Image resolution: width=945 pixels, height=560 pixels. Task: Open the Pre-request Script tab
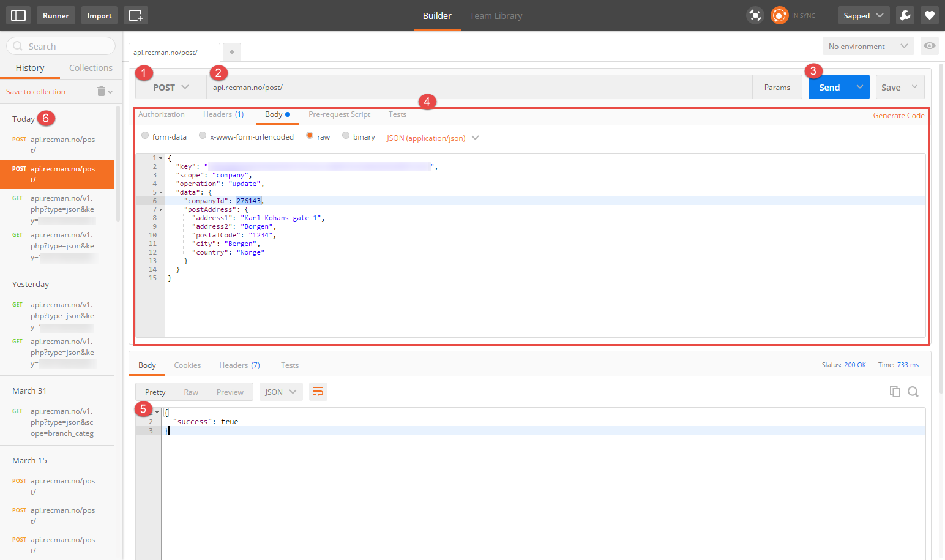click(x=339, y=114)
